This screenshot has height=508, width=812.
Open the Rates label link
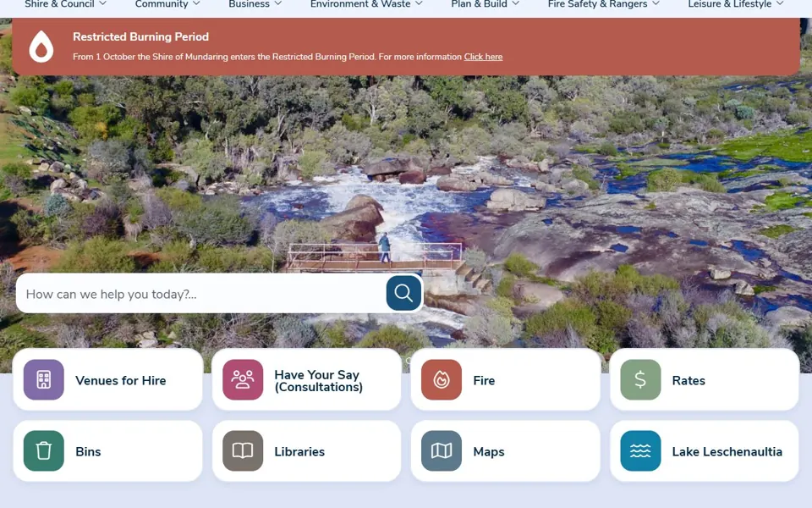(x=689, y=380)
